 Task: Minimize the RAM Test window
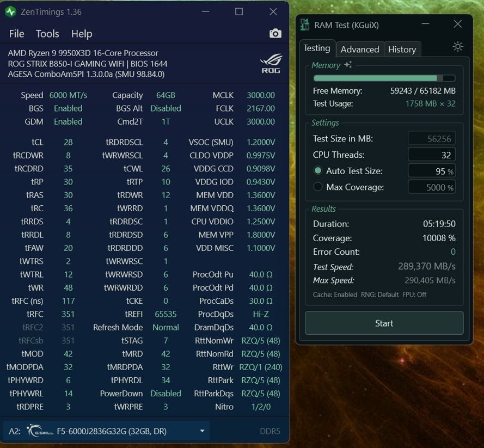click(x=425, y=24)
